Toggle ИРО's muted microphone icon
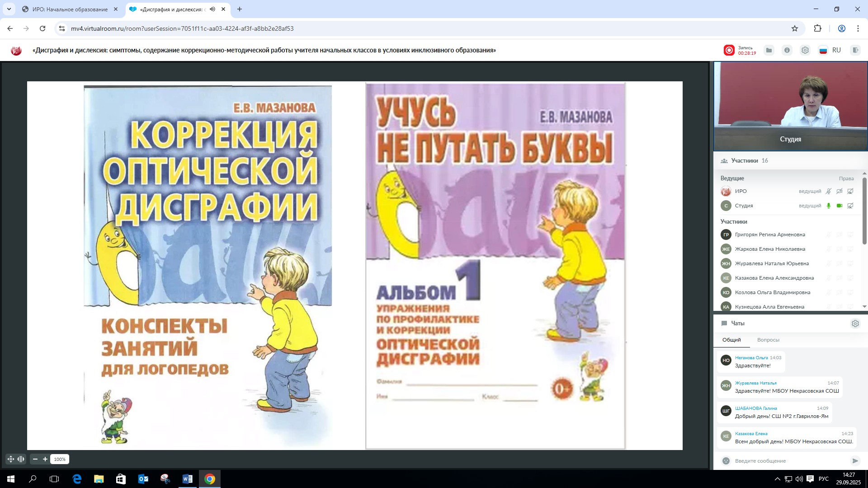This screenshot has height=488, width=868. coord(829,191)
